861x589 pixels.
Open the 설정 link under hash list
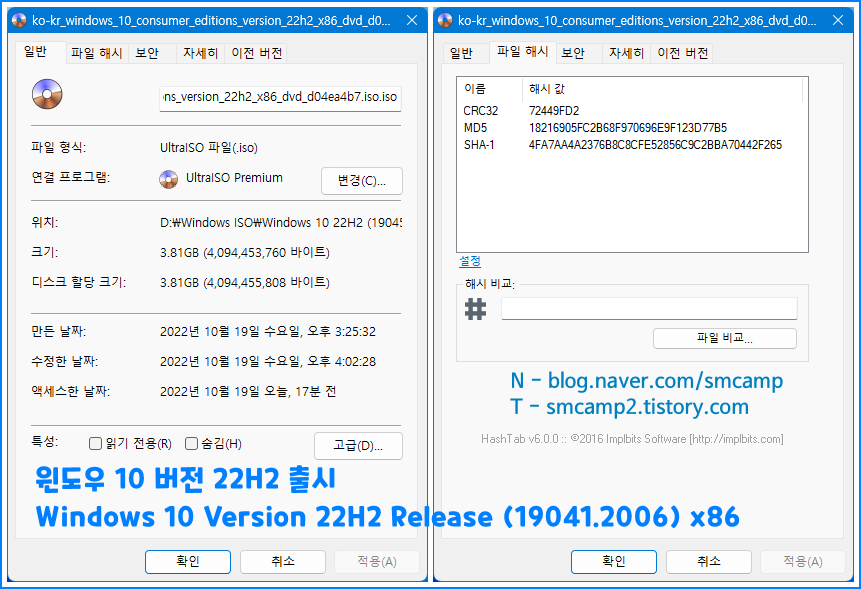coord(470,261)
